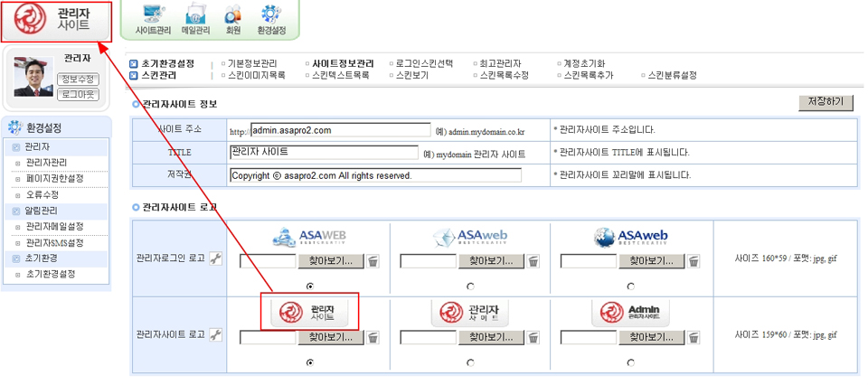
Task: Click the 로그아웃 logout button
Action: pyautogui.click(x=78, y=94)
